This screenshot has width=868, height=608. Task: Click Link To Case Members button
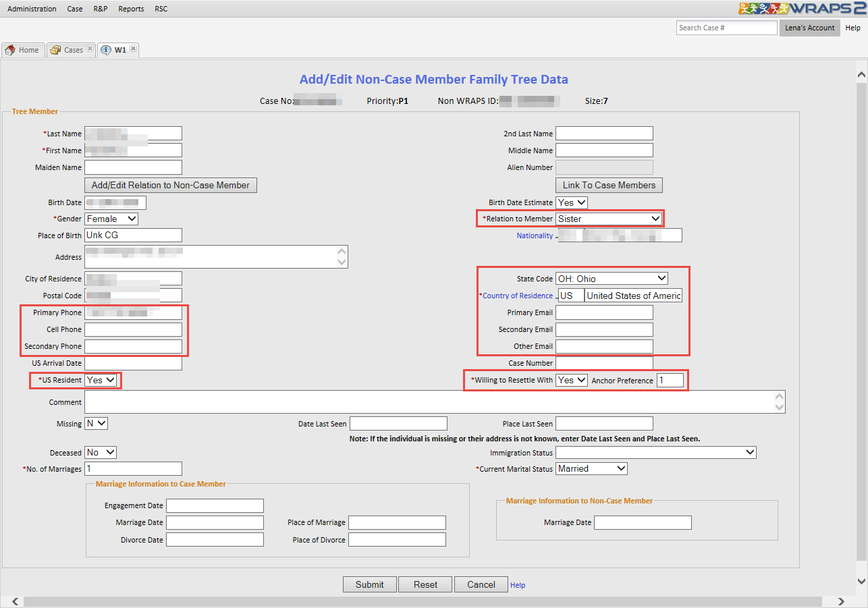[609, 185]
